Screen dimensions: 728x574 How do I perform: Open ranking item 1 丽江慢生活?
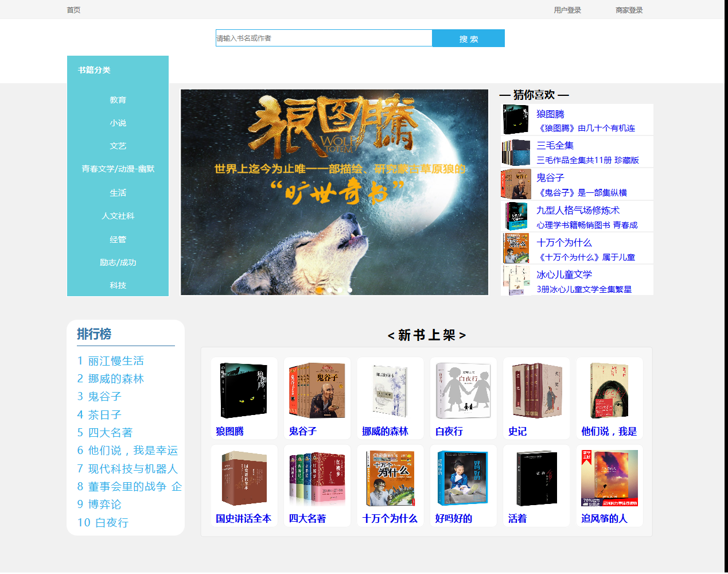[x=110, y=360]
